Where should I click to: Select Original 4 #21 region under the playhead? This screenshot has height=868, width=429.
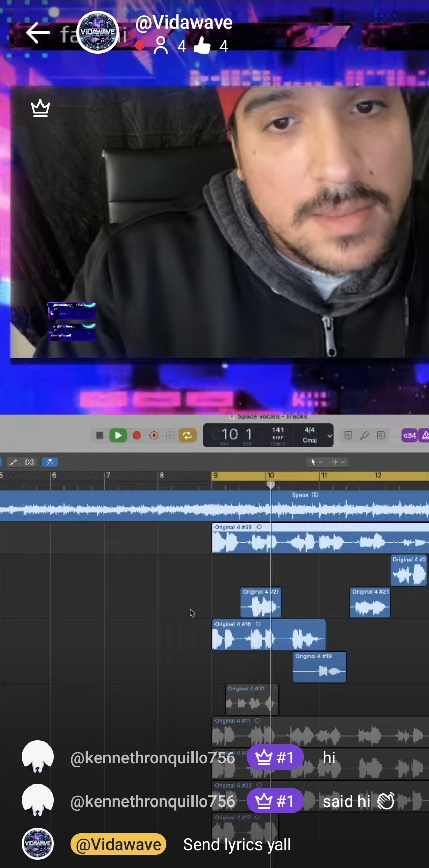[x=261, y=603]
